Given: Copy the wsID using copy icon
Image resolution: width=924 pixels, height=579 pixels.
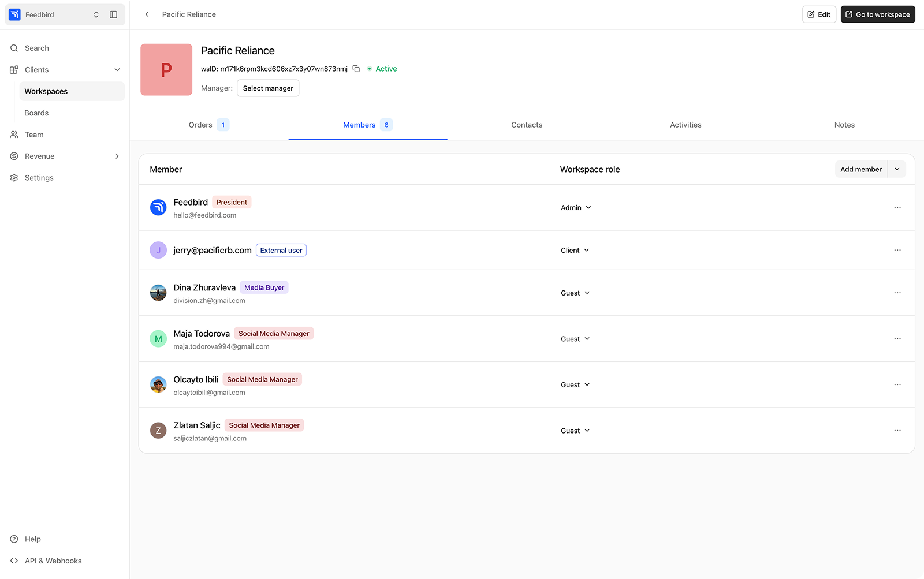Looking at the screenshot, I should coord(356,69).
